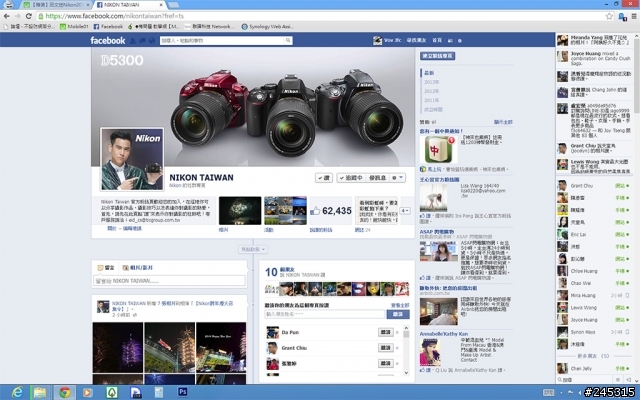Open File Explorer from taskbar
This screenshot has width=640, height=400.
tap(40, 392)
